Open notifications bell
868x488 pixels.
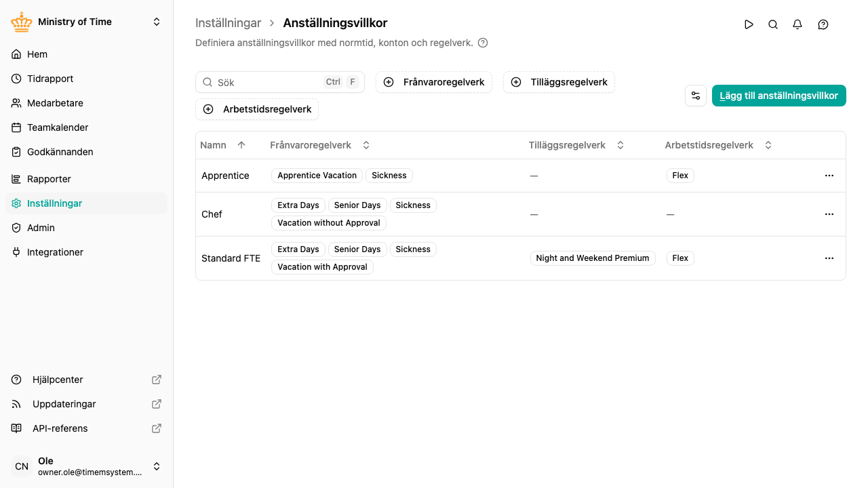click(797, 24)
